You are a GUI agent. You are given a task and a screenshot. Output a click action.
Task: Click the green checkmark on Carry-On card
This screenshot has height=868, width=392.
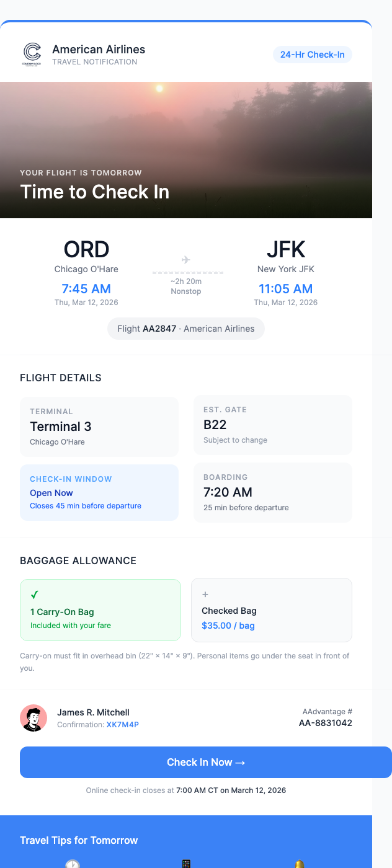click(x=35, y=595)
